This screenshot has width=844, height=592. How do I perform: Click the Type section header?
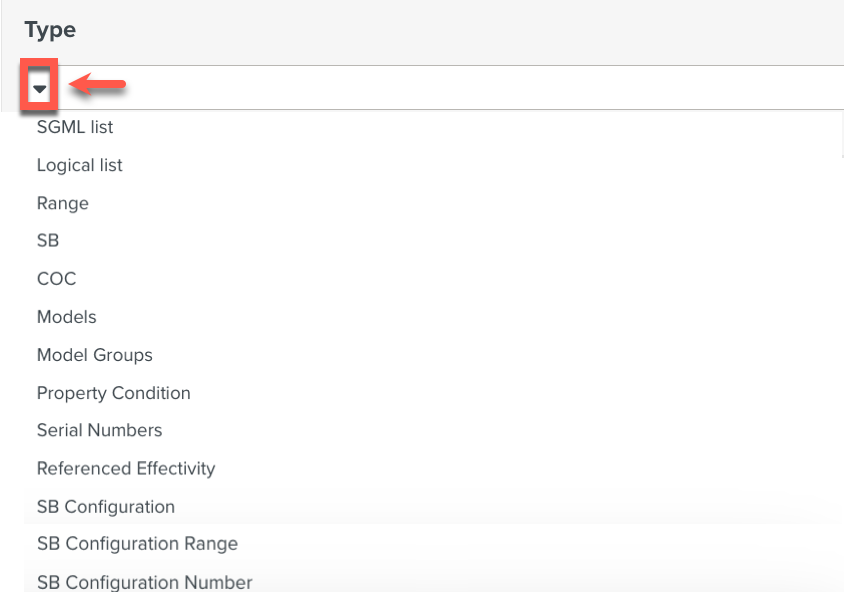click(x=49, y=30)
